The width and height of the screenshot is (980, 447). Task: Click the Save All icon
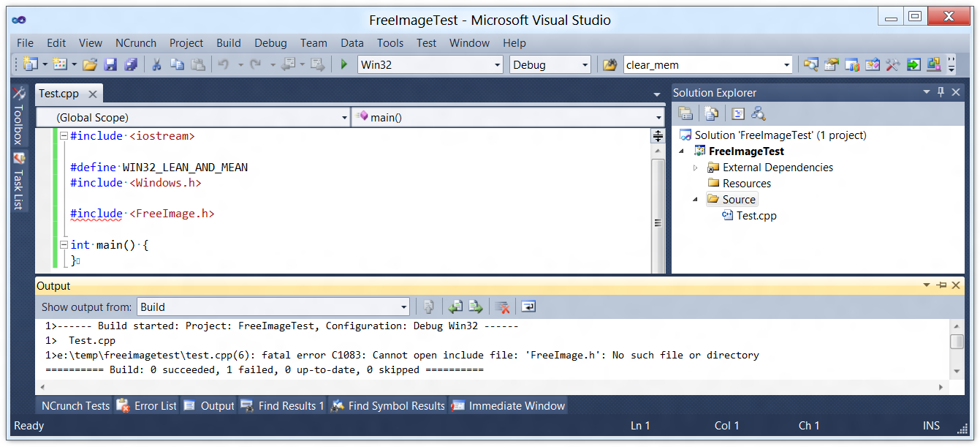click(x=131, y=64)
